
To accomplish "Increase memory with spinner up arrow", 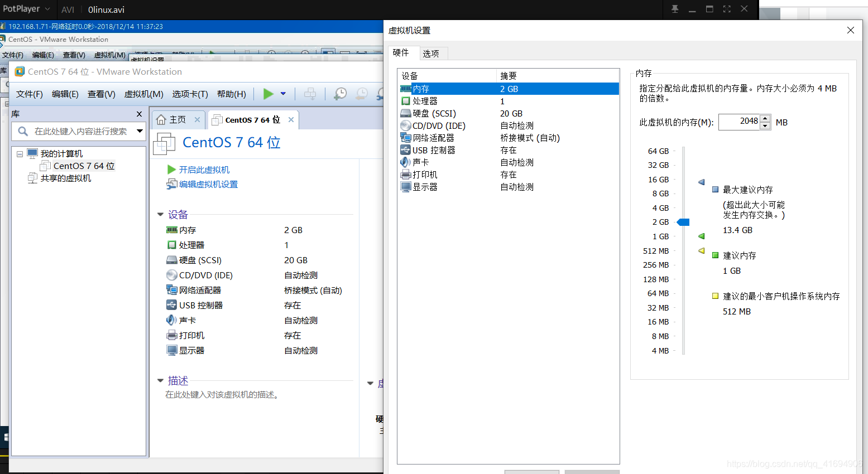I will pyautogui.click(x=765, y=118).
